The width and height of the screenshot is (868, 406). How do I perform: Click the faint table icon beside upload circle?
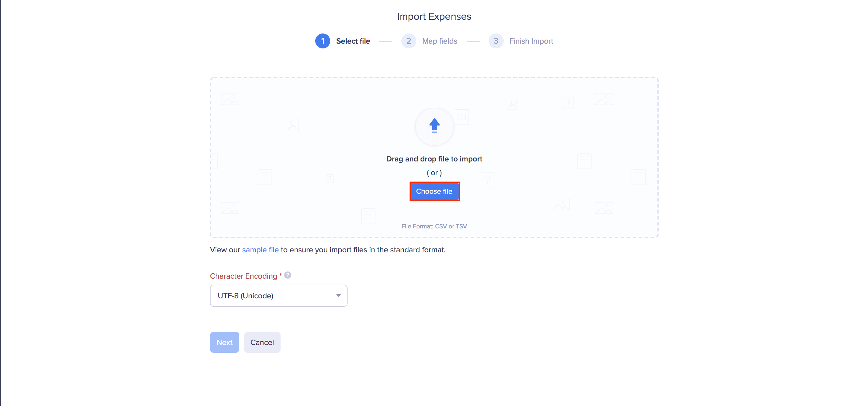tap(462, 117)
